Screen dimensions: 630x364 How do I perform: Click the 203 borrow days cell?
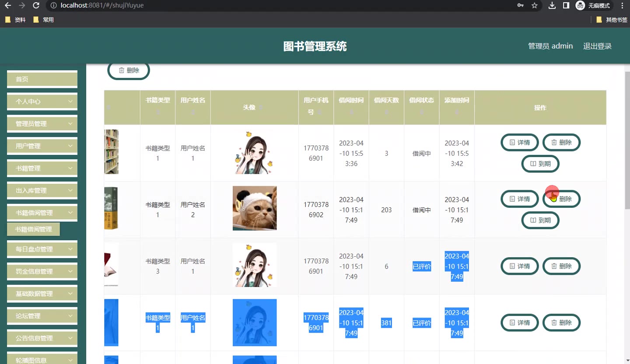coord(386,210)
